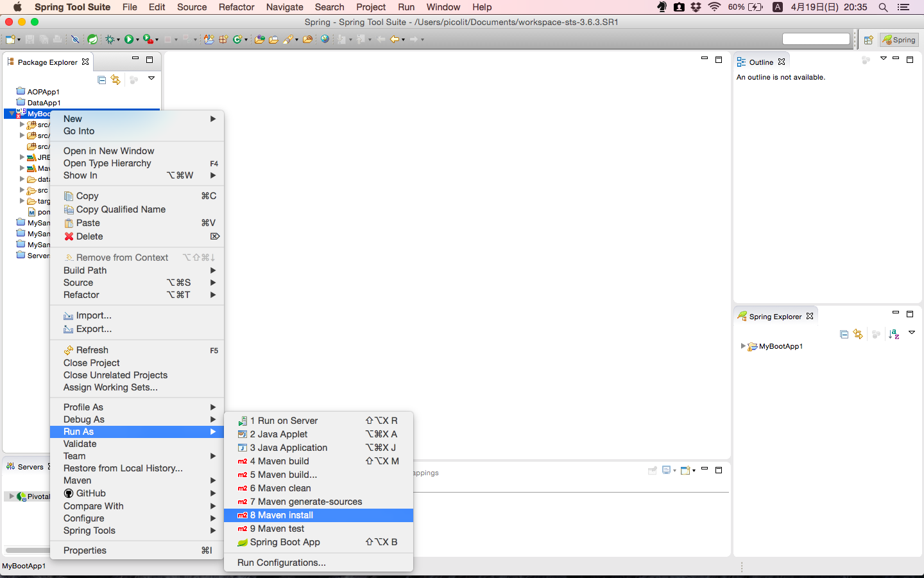Click the New wizard toolbar icon
The width and height of the screenshot is (924, 578).
pos(10,40)
